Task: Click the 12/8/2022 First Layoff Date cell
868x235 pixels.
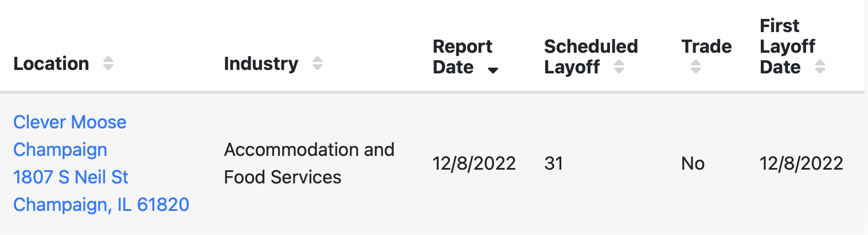Action: point(801,163)
